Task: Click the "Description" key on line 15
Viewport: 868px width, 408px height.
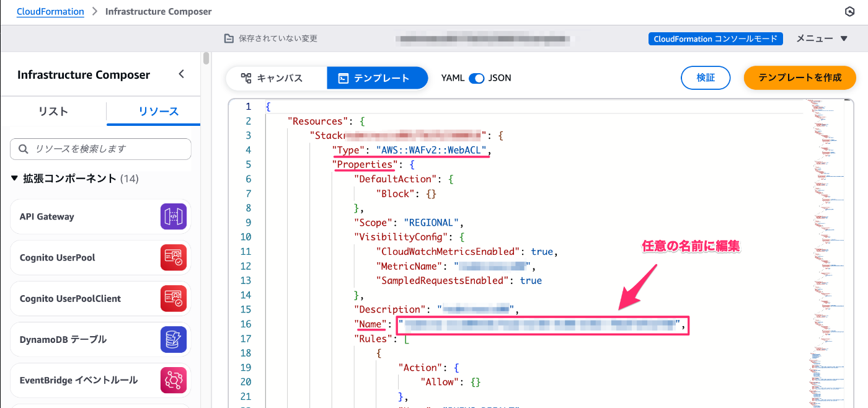Action: (x=390, y=309)
